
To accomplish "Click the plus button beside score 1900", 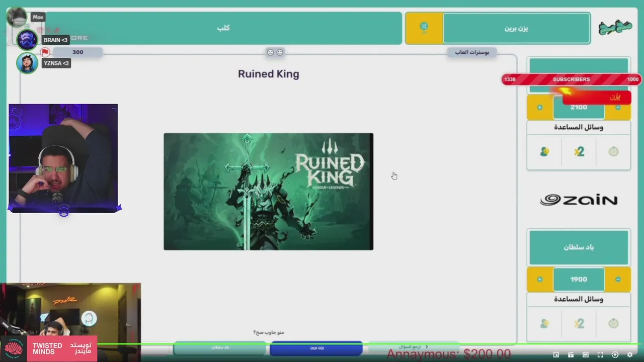I will point(540,279).
